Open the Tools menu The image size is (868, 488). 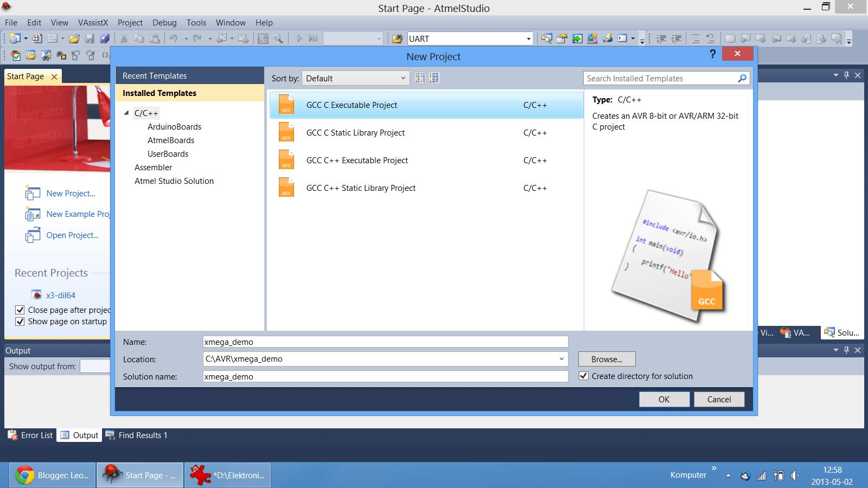tap(196, 22)
